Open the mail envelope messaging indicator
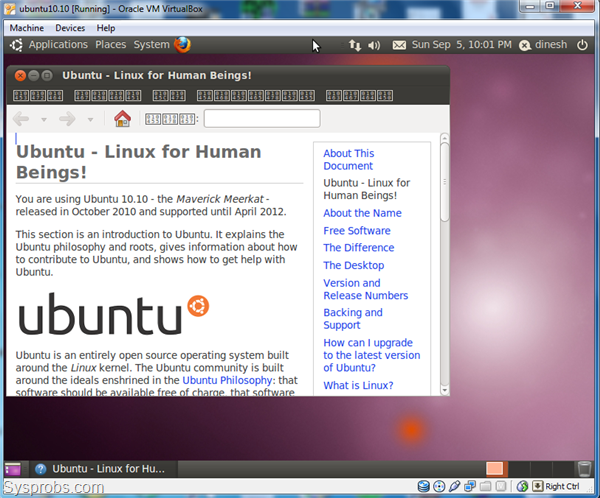This screenshot has height=498, width=600. 399,45
